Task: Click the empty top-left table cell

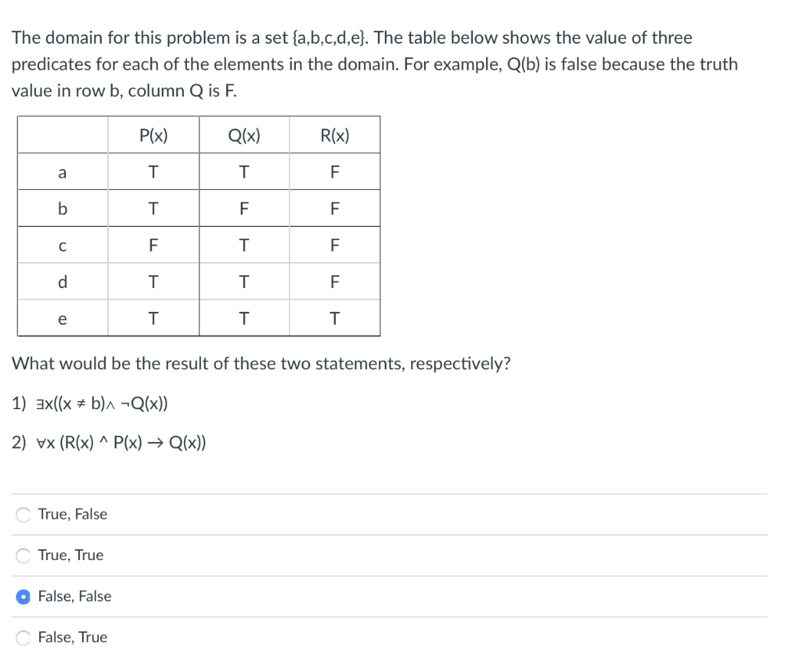Action: click(62, 134)
